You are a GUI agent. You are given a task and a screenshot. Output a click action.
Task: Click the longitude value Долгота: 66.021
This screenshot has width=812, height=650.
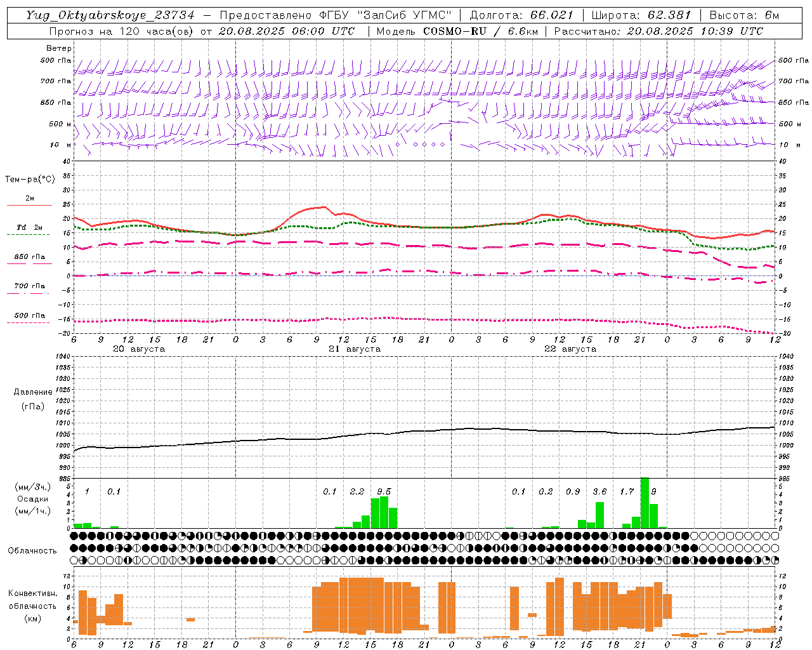(521, 15)
